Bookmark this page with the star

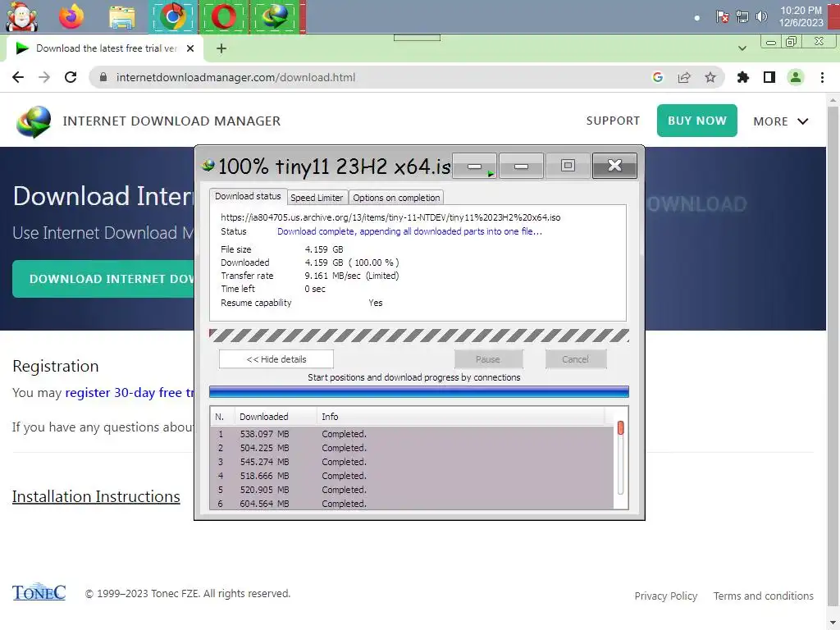coord(710,77)
